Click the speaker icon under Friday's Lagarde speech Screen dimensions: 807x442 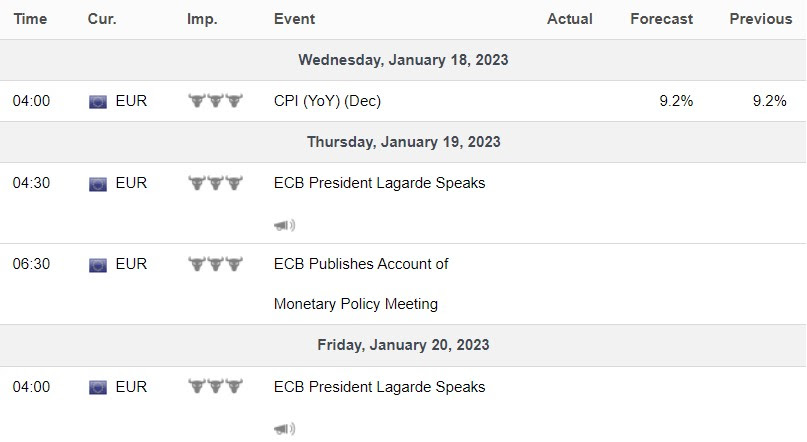click(284, 429)
